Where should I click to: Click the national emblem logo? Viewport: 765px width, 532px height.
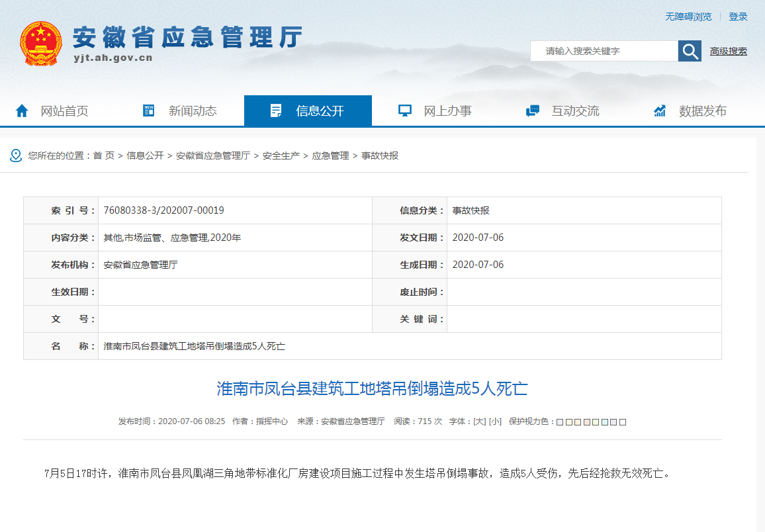(x=41, y=44)
